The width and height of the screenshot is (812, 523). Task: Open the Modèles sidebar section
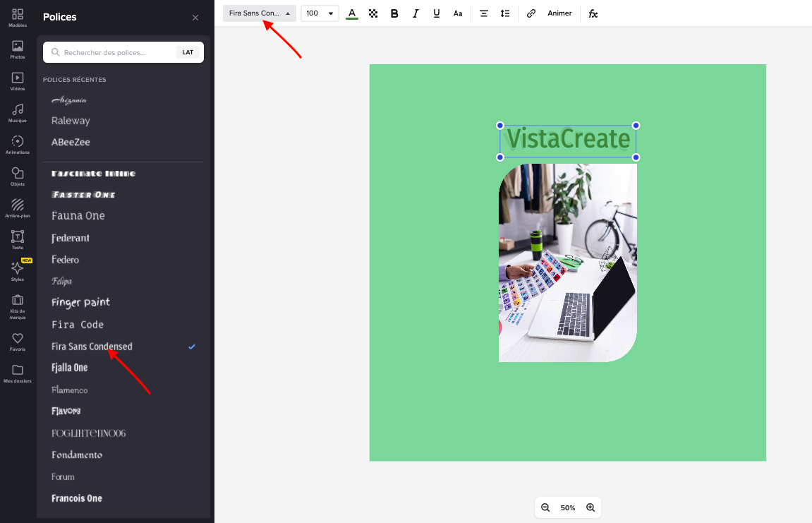click(x=18, y=18)
